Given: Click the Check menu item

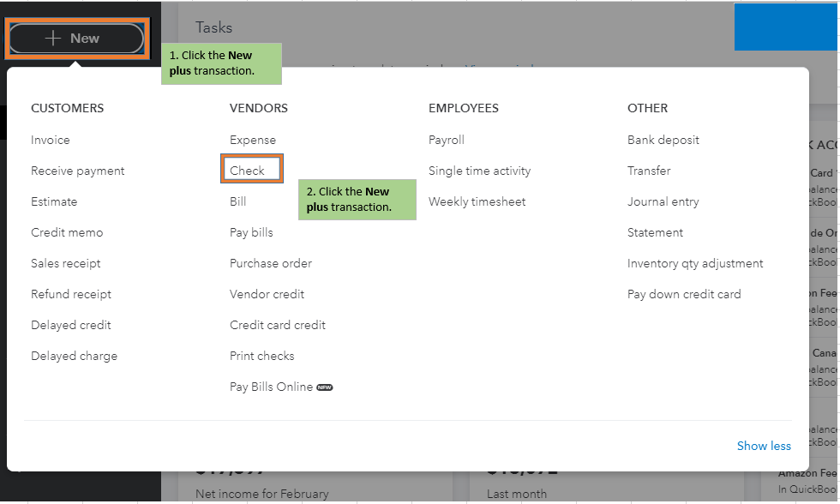Looking at the screenshot, I should tap(248, 171).
